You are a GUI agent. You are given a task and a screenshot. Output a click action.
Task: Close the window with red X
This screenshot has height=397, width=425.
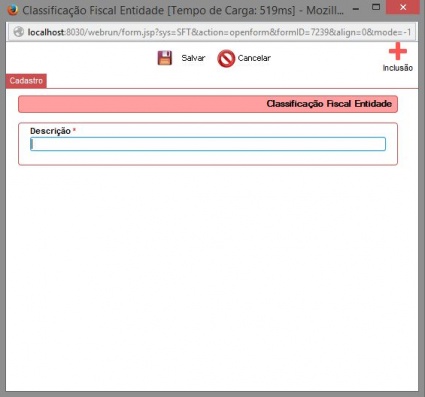403,7
